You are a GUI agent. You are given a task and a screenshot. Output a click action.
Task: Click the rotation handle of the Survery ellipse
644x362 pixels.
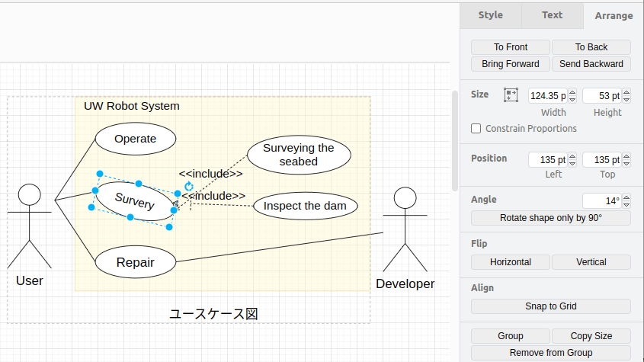188,186
